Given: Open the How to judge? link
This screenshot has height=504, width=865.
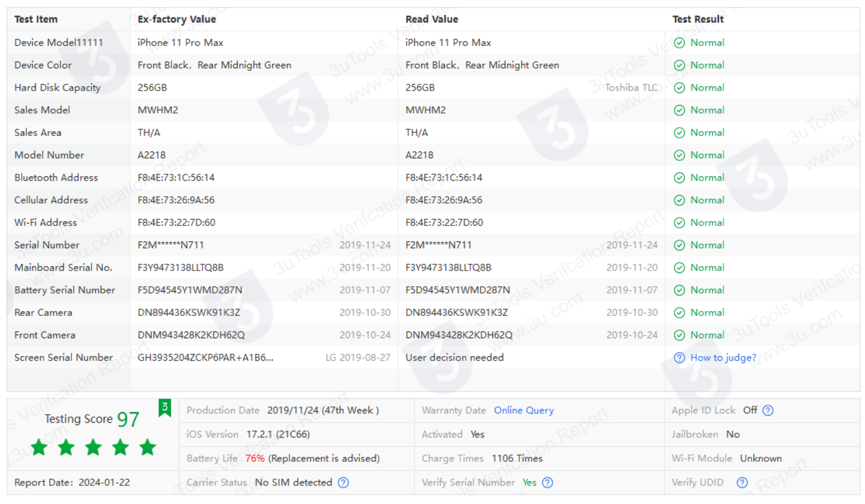Looking at the screenshot, I should click(x=723, y=358).
